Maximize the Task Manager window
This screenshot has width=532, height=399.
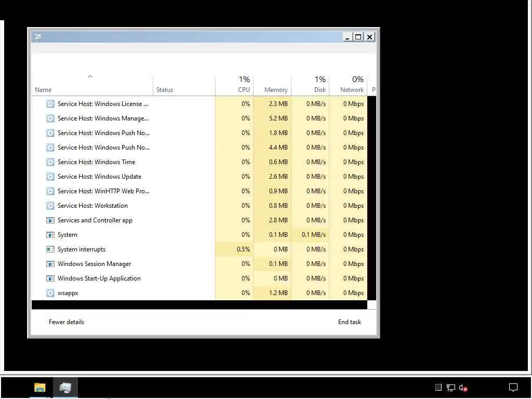coord(358,37)
